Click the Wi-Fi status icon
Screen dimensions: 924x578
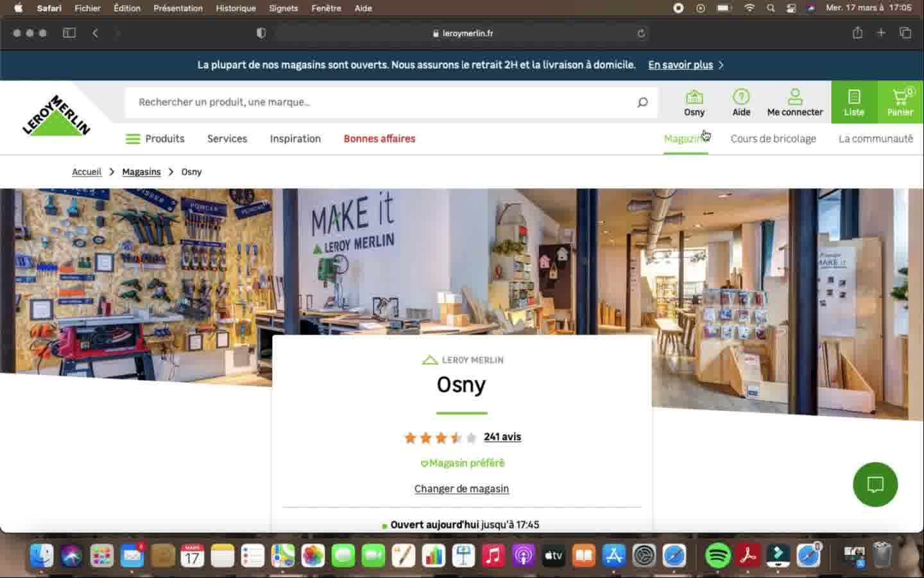pos(749,8)
